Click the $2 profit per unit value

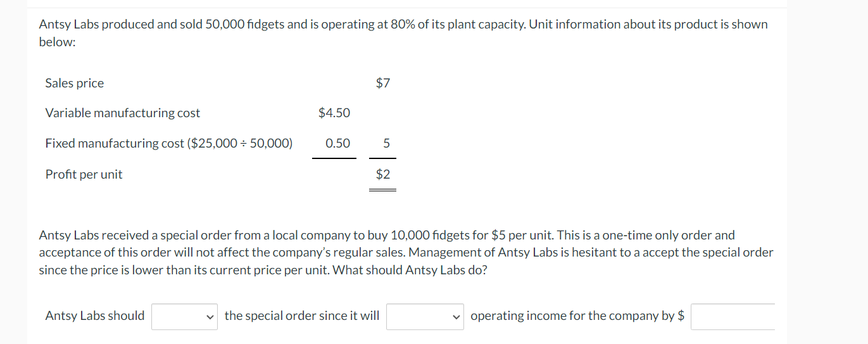pos(383,174)
